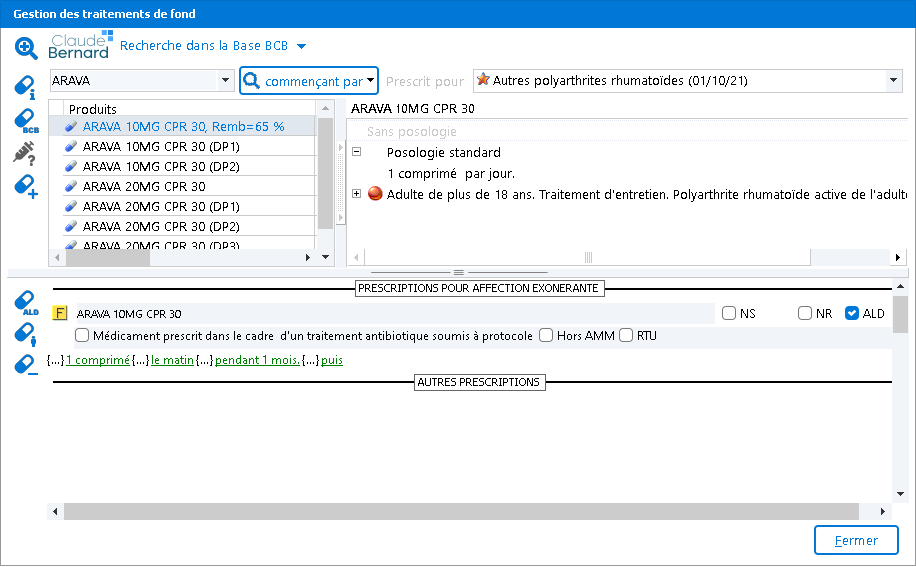This screenshot has width=916, height=567.
Task: Expand the 'Adulte de plus de 18 ans' node
Action: click(357, 193)
